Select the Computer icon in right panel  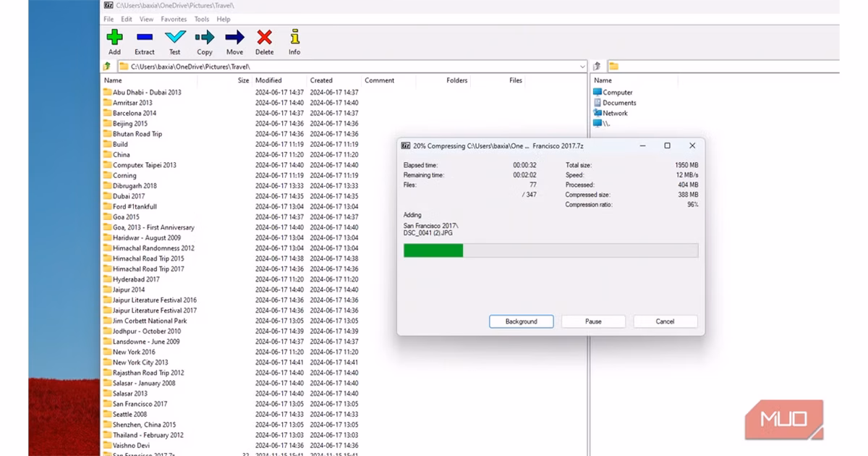point(597,92)
